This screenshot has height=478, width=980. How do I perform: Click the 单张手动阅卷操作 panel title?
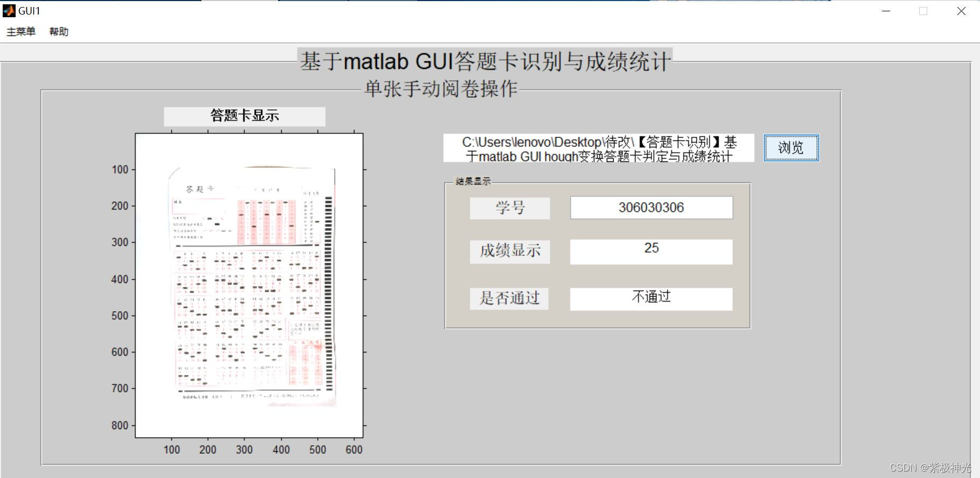click(x=440, y=89)
